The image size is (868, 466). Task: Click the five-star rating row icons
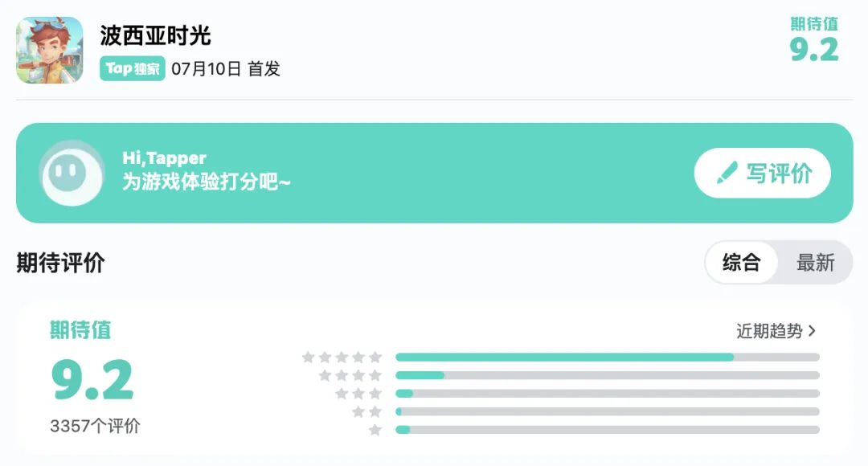click(342, 358)
